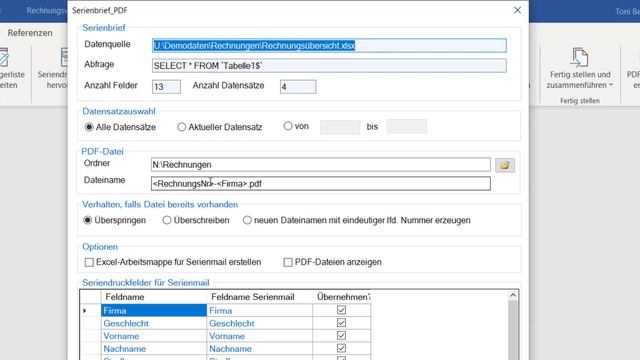Select the Alle Datensätze radio button

[89, 127]
